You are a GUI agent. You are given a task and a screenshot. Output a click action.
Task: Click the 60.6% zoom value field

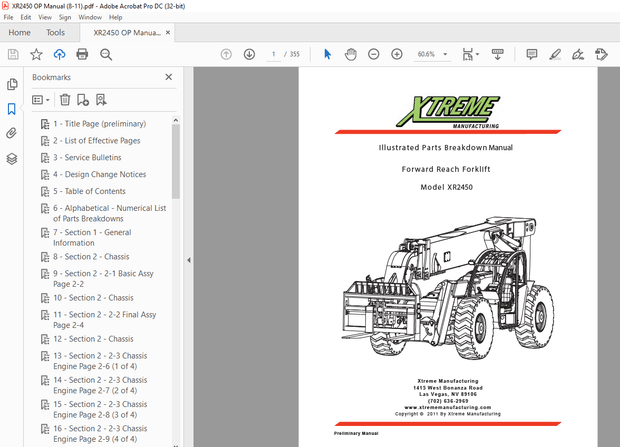point(426,54)
